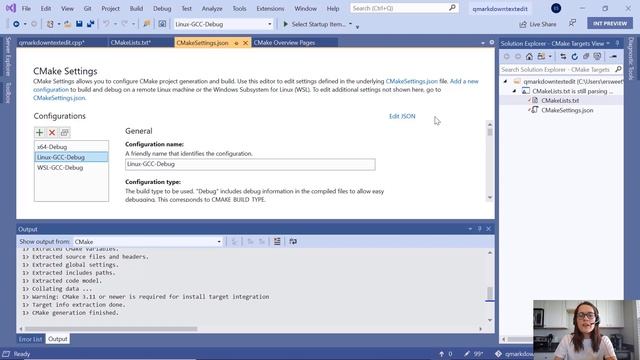Open the document tab list dropdown arrow

coord(483,43)
